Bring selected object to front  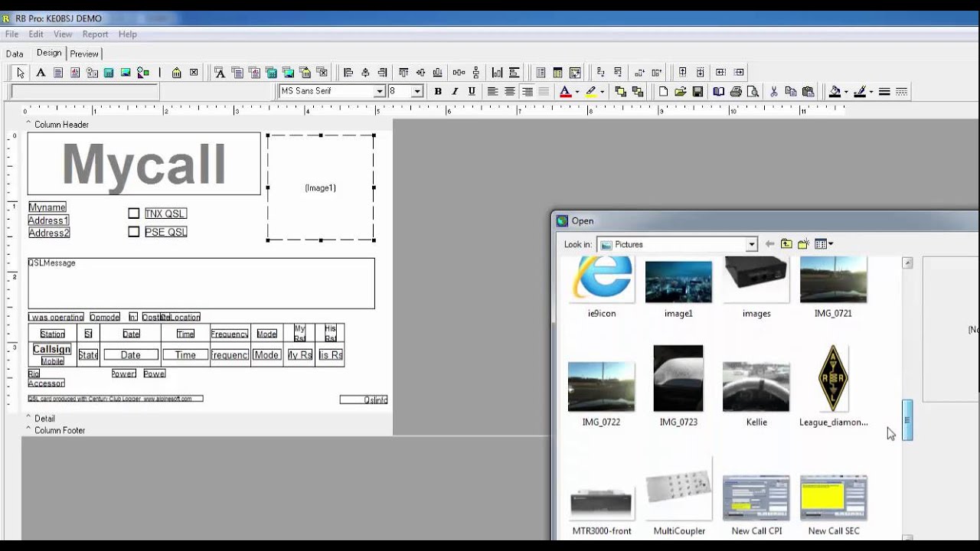pos(620,92)
